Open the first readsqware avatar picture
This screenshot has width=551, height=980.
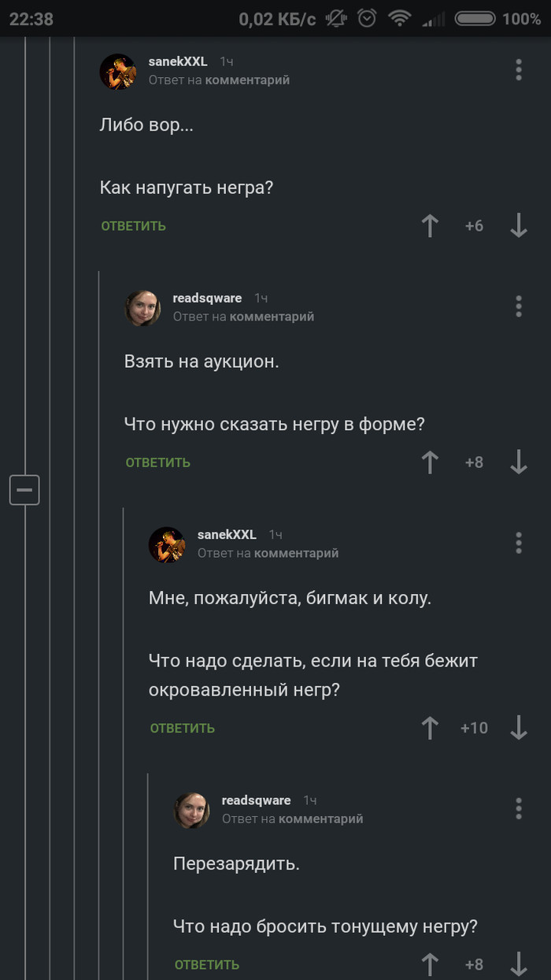coord(143,307)
